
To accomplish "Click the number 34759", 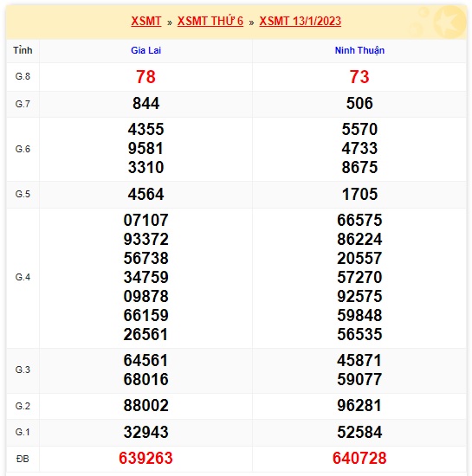I will click(145, 278).
